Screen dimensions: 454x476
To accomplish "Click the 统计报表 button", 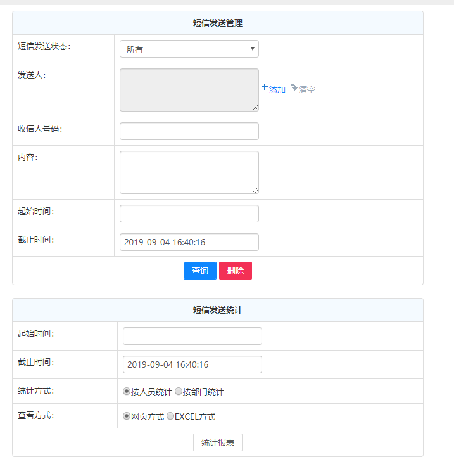I will [x=217, y=442].
